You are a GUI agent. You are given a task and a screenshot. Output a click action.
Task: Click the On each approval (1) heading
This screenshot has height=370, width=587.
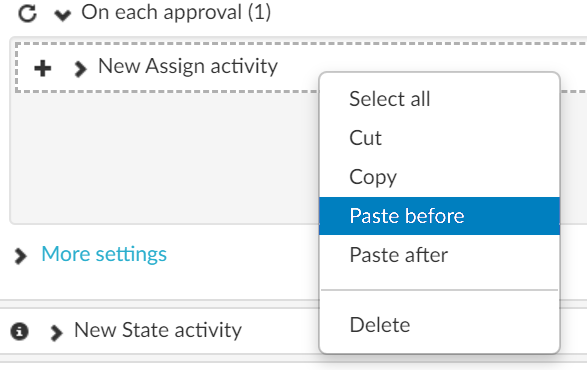(x=176, y=12)
